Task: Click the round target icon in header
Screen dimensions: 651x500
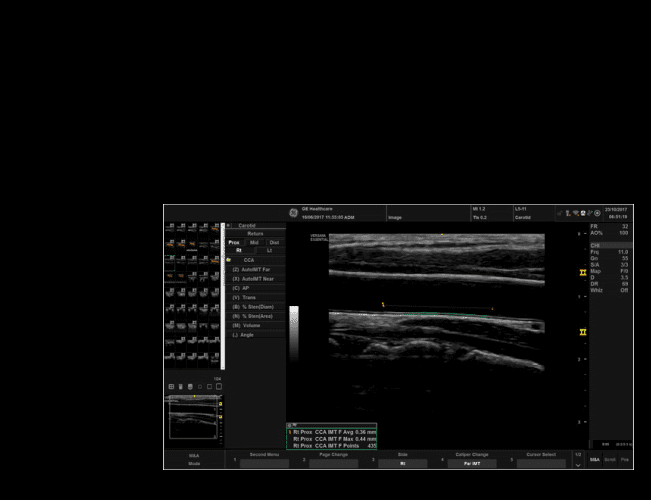Action: [597, 213]
